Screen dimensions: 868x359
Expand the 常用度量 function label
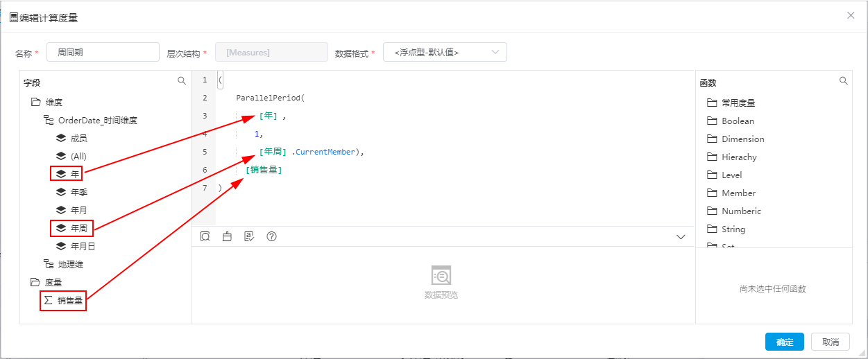pos(738,103)
